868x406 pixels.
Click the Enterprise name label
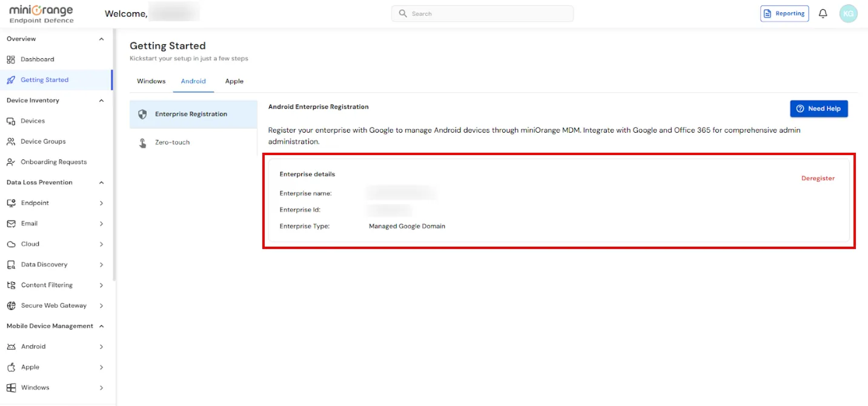tap(305, 193)
